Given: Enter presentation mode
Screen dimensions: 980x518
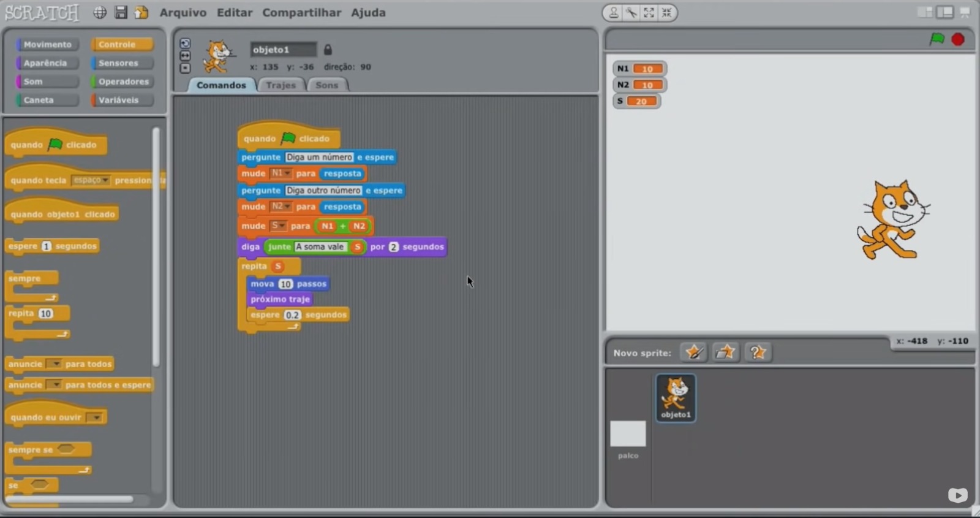Looking at the screenshot, I should pyautogui.click(x=965, y=12).
